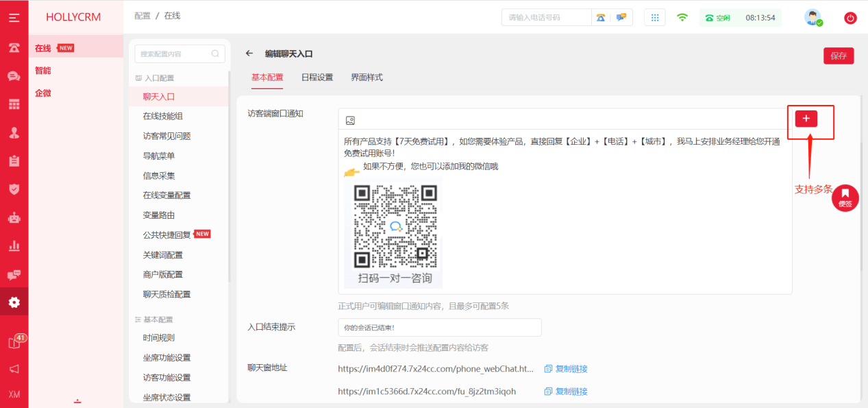
Task: Click the 入口结束提示 text input field
Action: [439, 328]
